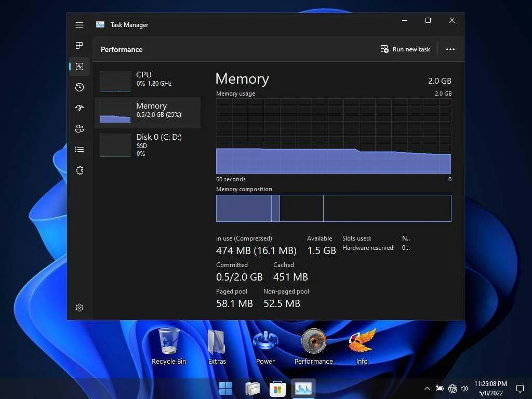The image size is (532, 399).
Task: Click the Memory composition bar
Action: coord(334,208)
